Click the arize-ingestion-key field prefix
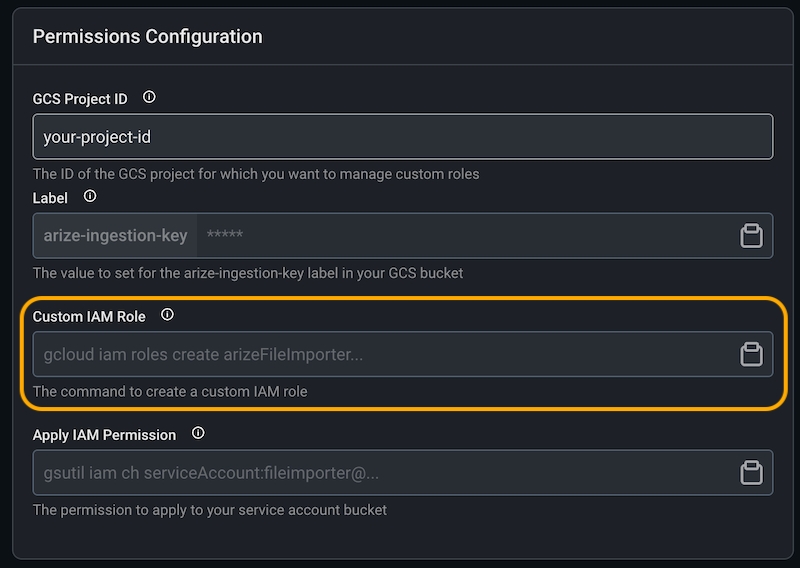Viewport: 800px width, 568px height. [x=115, y=236]
